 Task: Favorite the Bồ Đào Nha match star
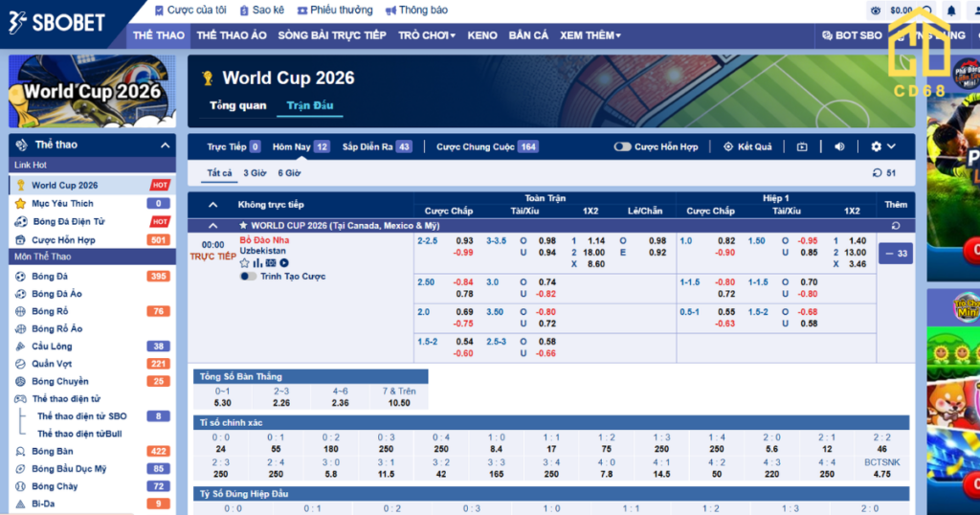point(244,263)
